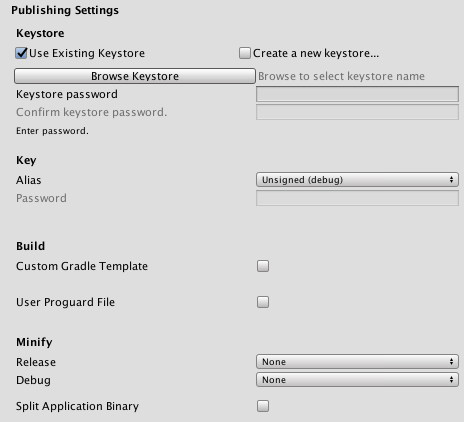Open the Minify Release dropdown

[357, 362]
